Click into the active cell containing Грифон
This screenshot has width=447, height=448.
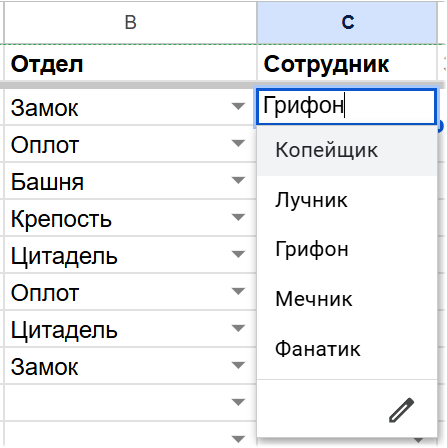pyautogui.click(x=346, y=106)
